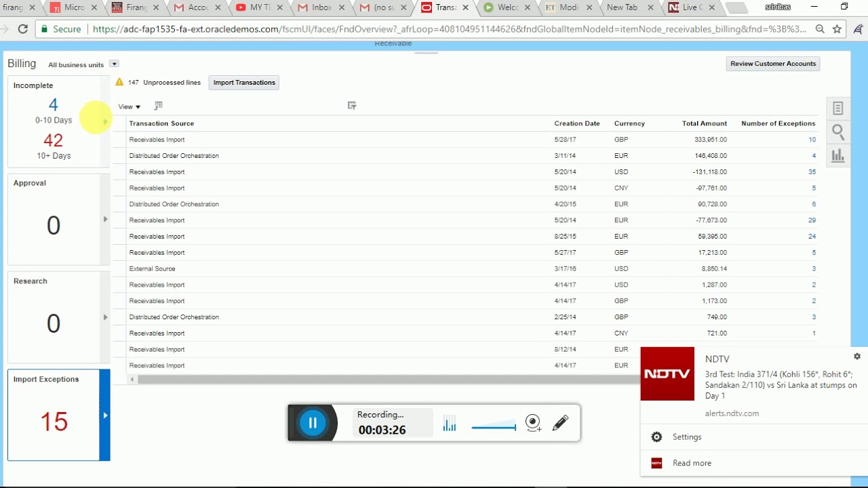Select the recorder pencil annotation tool
This screenshot has width=868, height=488.
(560, 423)
